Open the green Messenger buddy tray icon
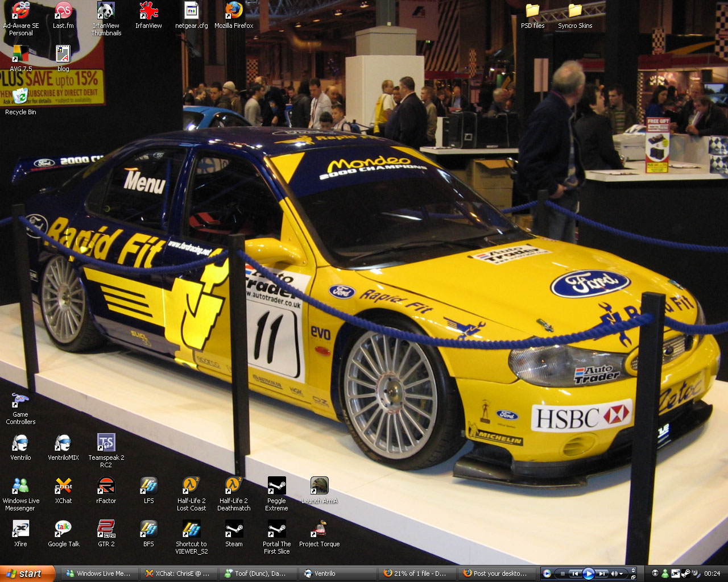This screenshot has height=582, width=728. click(665, 573)
